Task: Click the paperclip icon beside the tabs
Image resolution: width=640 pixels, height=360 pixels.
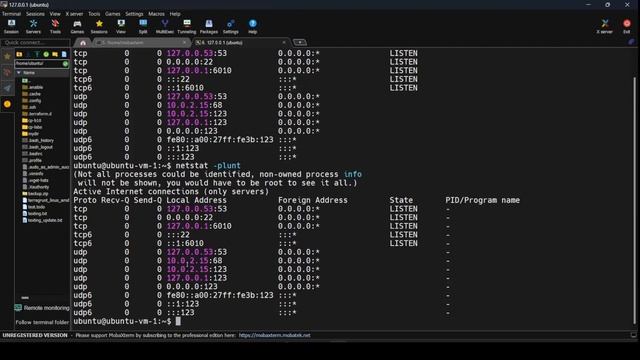Action: 631,42
